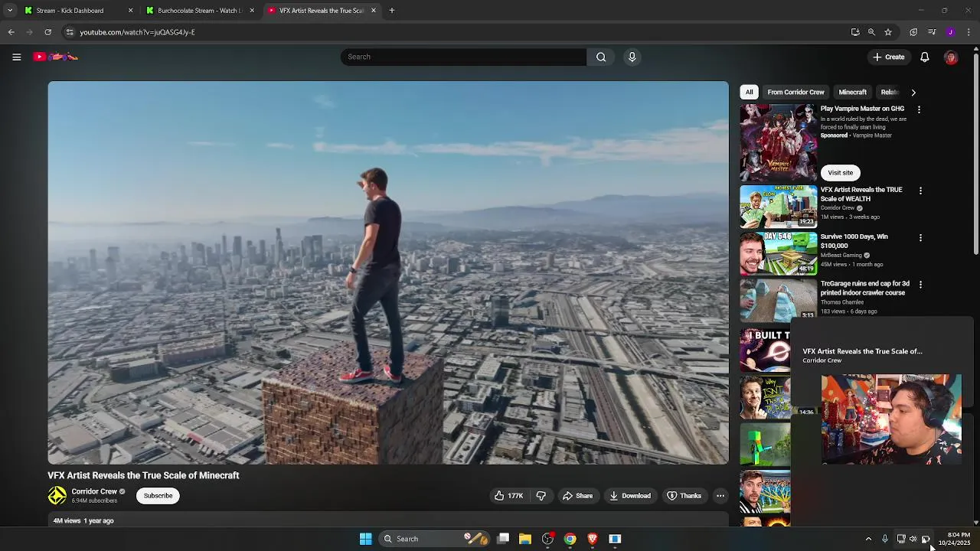Open the volume speaker tray icon
The image size is (980, 551).
(x=913, y=539)
